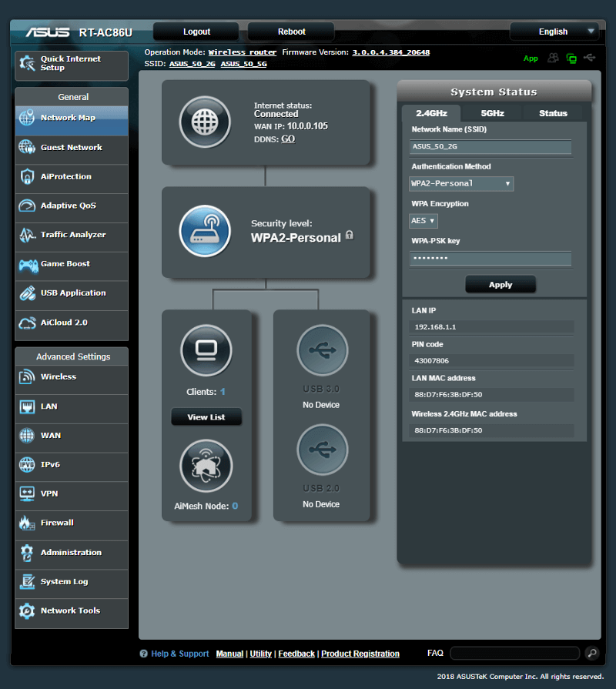
Task: Click the USB Application icon
Action: (27, 293)
